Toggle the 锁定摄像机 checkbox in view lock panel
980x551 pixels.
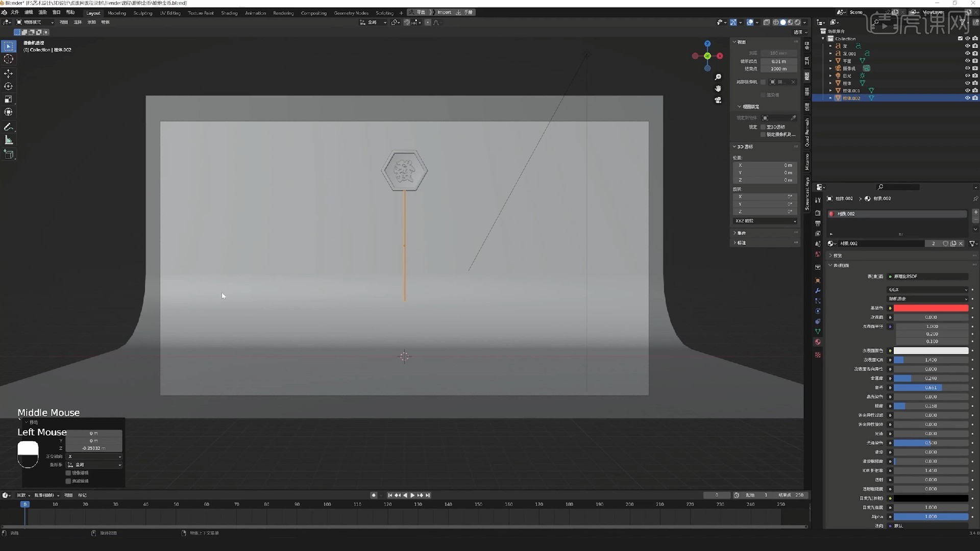tap(763, 135)
